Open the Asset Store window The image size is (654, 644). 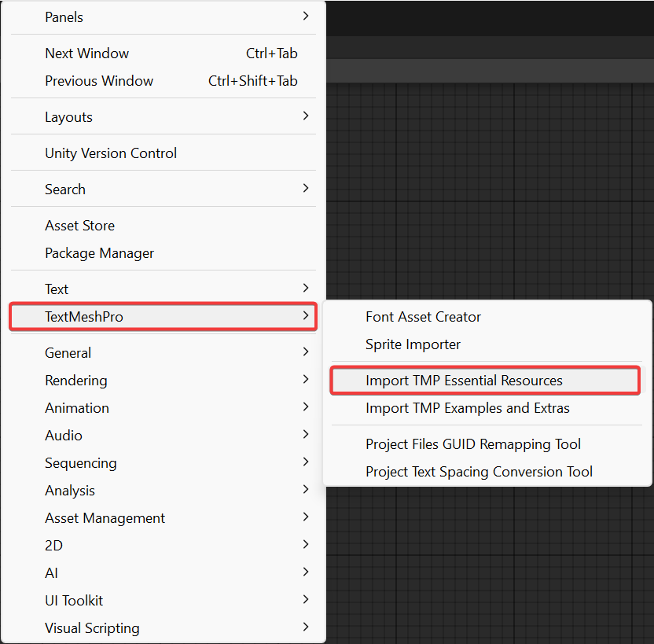coord(80,226)
